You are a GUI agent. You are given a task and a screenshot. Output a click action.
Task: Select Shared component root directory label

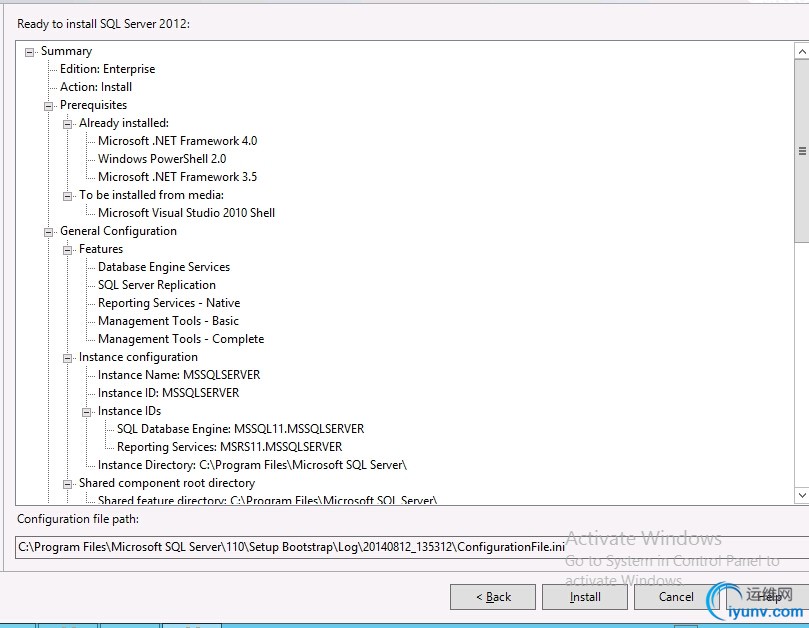coord(167,483)
